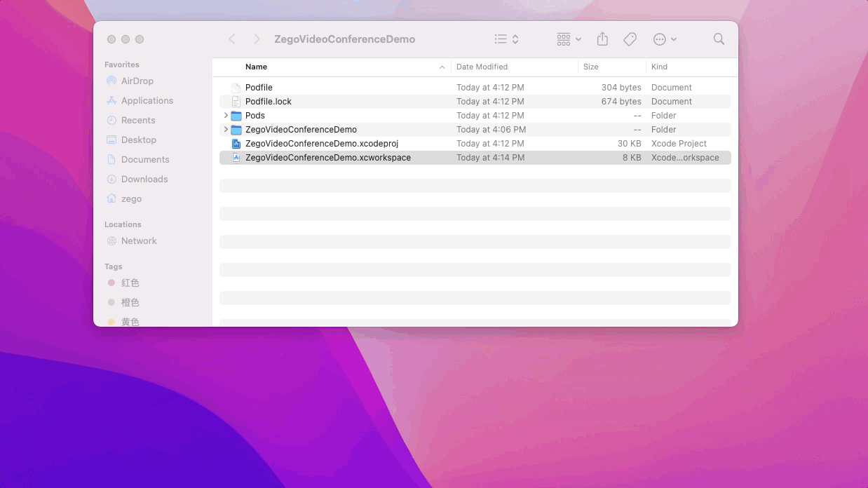This screenshot has width=868, height=488.
Task: Click the Today at 4:14 PM date
Action: tap(490, 158)
